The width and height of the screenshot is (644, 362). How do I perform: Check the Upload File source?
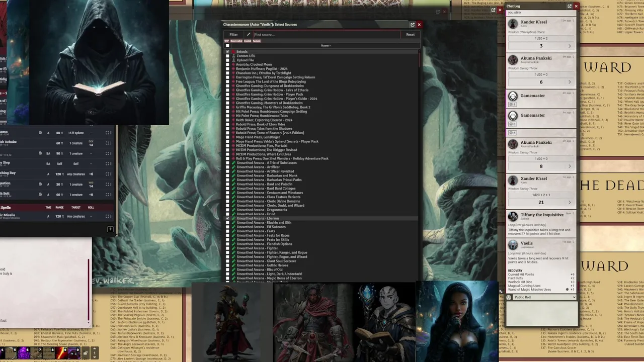pyautogui.click(x=227, y=60)
